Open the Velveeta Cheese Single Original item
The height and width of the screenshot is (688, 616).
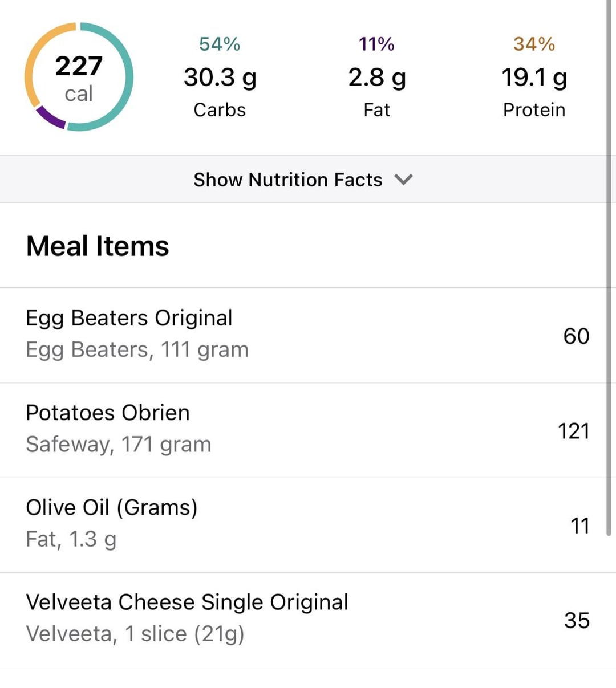point(303,620)
